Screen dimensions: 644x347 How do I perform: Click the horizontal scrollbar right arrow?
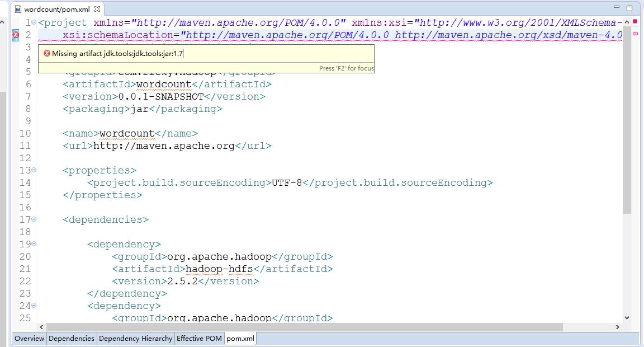[x=617, y=327]
